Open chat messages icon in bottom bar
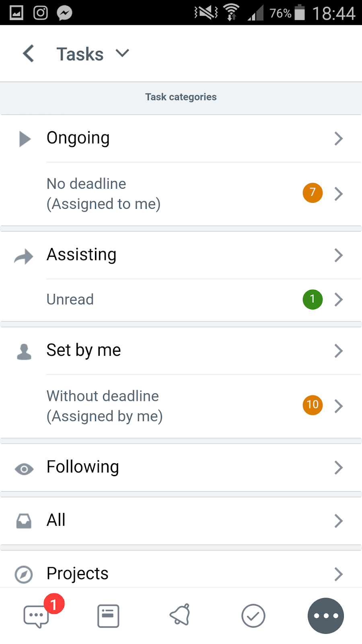 pos(36,616)
